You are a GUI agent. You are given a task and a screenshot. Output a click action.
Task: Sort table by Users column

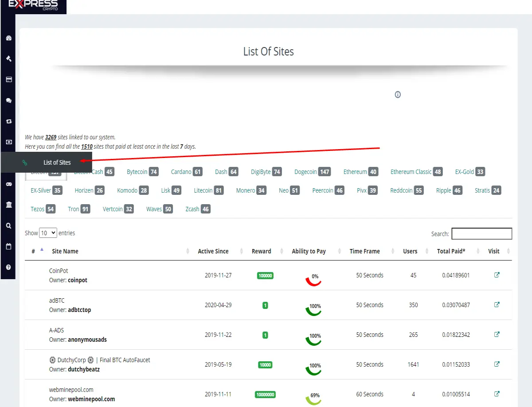tap(410, 251)
